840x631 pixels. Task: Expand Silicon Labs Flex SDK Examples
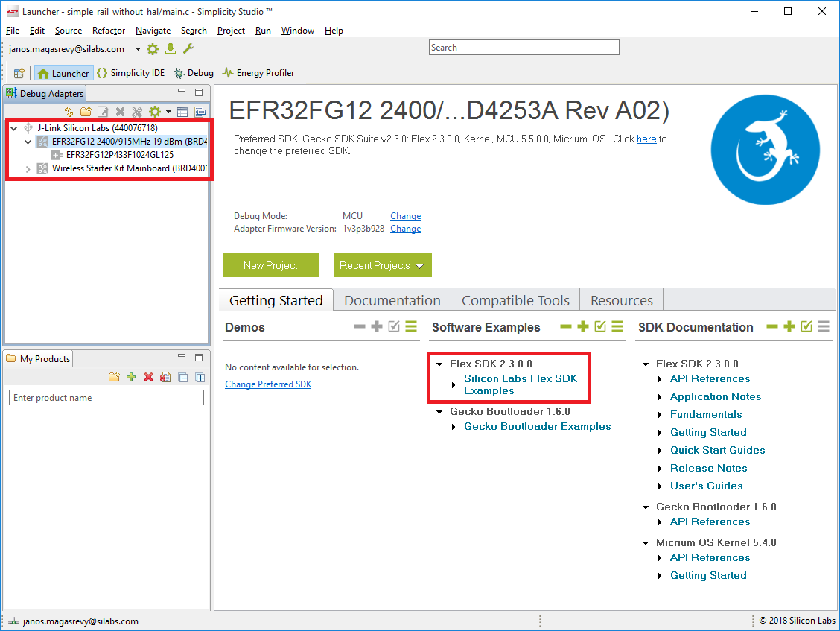[x=454, y=385]
